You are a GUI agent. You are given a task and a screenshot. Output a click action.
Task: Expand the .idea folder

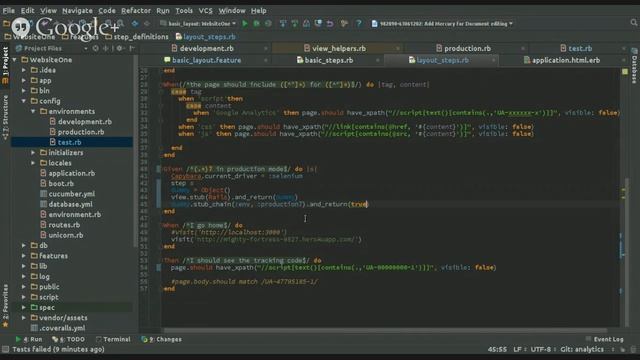pos(24,70)
